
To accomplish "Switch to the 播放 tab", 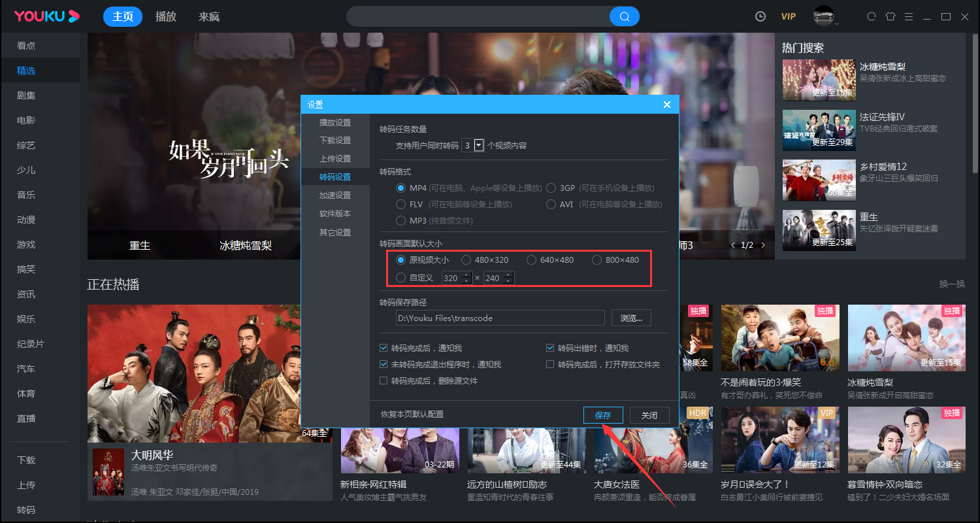I will [x=165, y=16].
